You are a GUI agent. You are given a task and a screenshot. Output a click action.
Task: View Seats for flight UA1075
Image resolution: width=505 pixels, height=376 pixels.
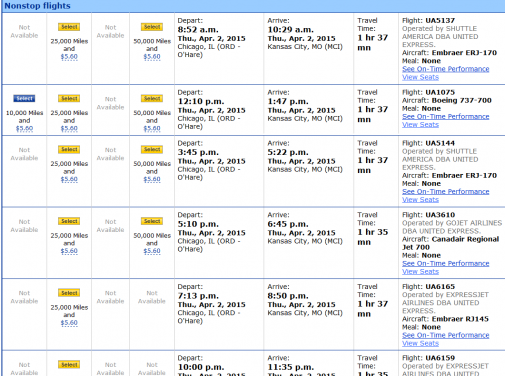(420, 125)
